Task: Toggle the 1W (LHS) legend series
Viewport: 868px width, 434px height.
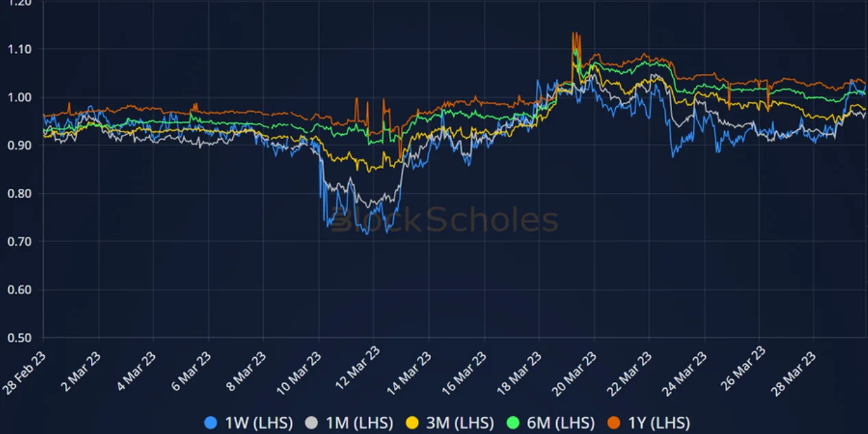Action: 248,422
